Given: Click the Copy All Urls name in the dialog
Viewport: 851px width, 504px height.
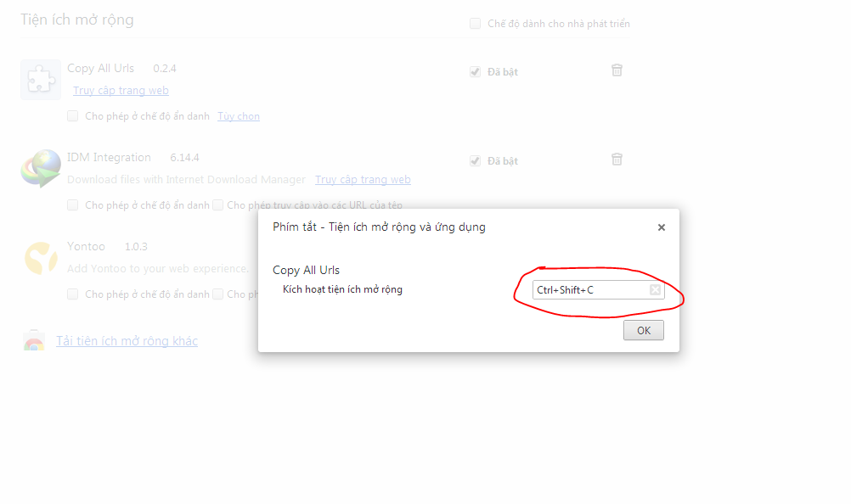Looking at the screenshot, I should tap(306, 270).
